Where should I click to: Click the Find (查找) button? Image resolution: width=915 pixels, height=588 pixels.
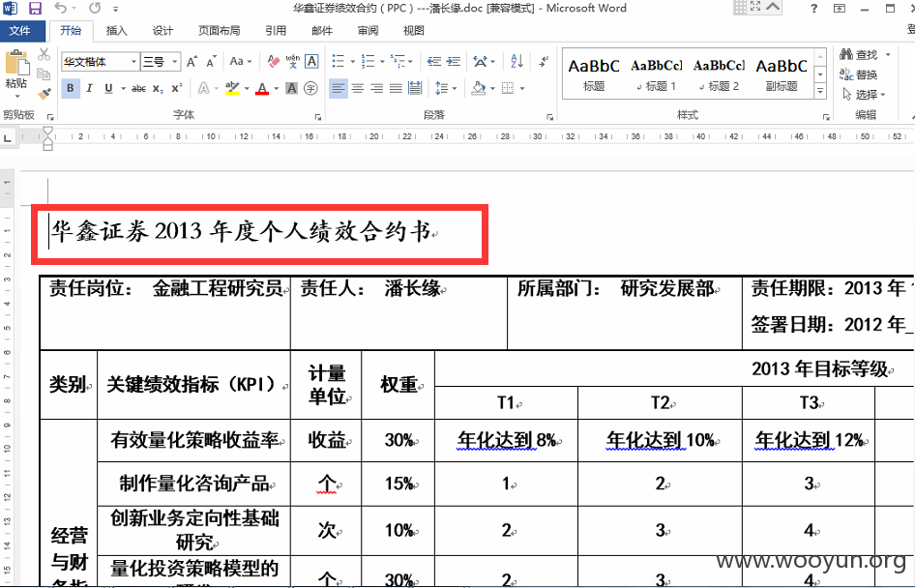860,54
